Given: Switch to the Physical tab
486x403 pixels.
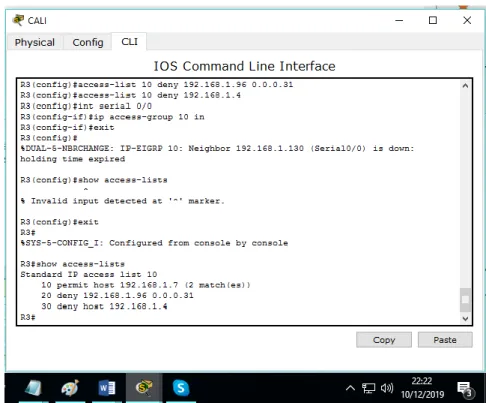Looking at the screenshot, I should [34, 42].
